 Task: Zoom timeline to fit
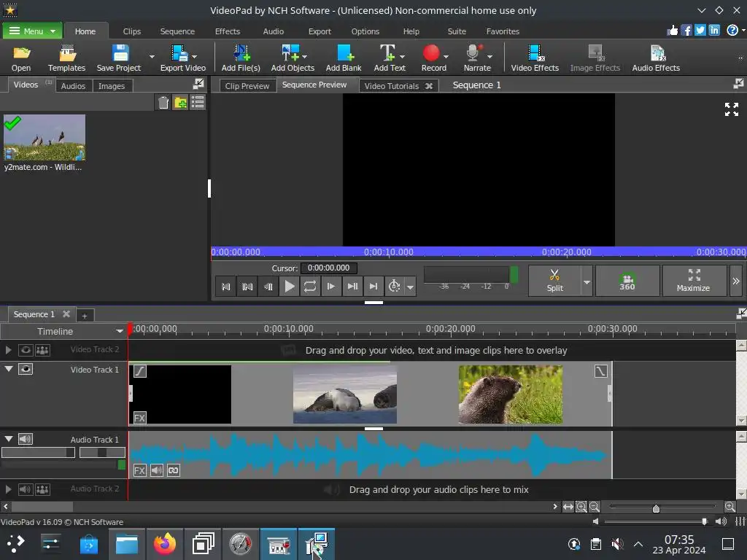568,507
